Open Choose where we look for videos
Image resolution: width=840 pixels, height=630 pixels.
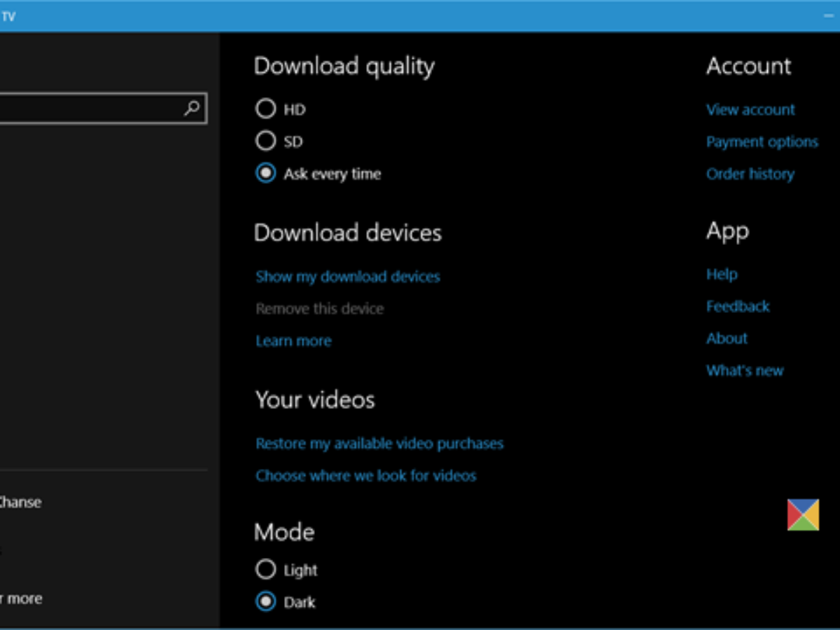click(365, 475)
